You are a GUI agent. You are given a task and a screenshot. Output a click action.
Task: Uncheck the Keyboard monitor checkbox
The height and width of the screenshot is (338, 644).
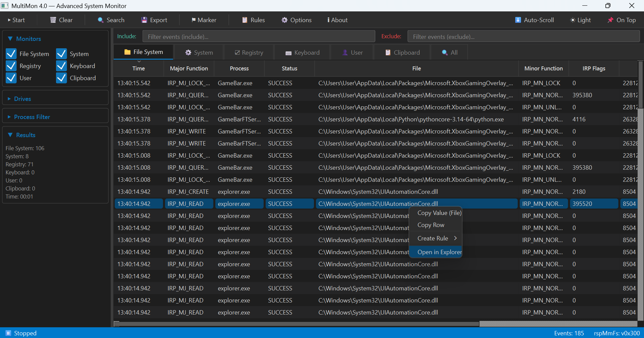click(61, 66)
